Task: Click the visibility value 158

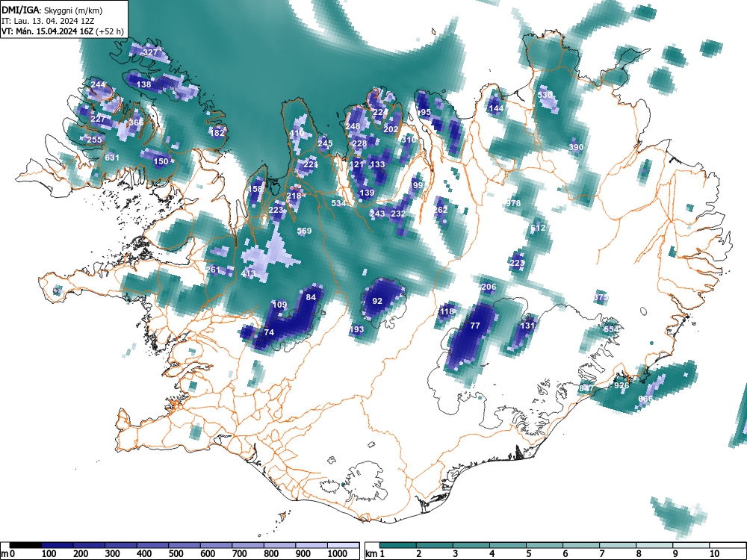Action: pos(255,189)
